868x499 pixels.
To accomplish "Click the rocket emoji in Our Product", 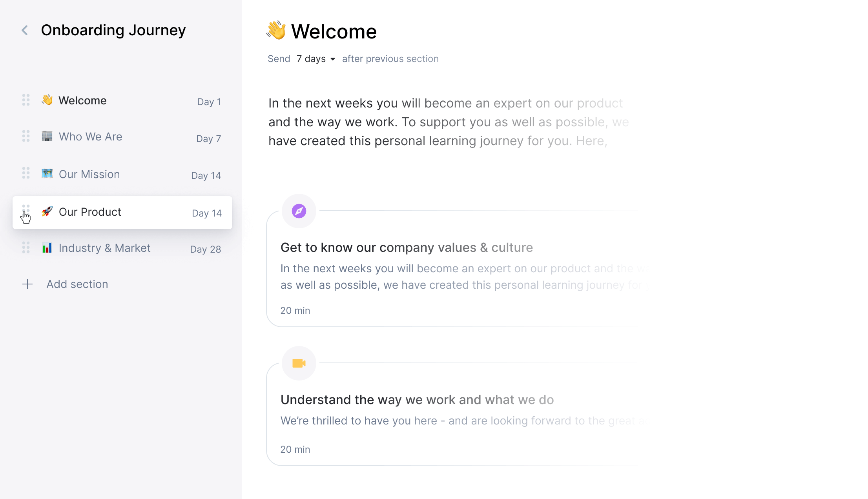I will coord(47,212).
